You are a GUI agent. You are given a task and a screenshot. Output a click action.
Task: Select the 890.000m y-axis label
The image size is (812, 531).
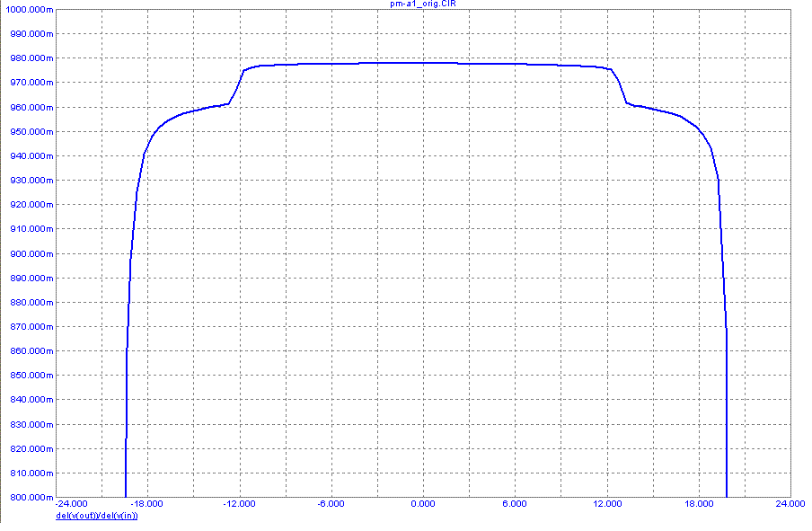[31, 279]
